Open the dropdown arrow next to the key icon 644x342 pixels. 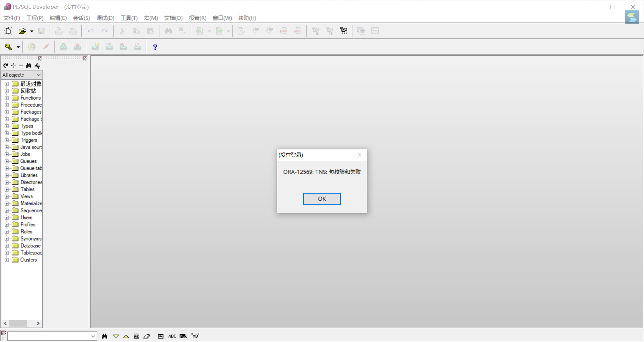tap(18, 47)
